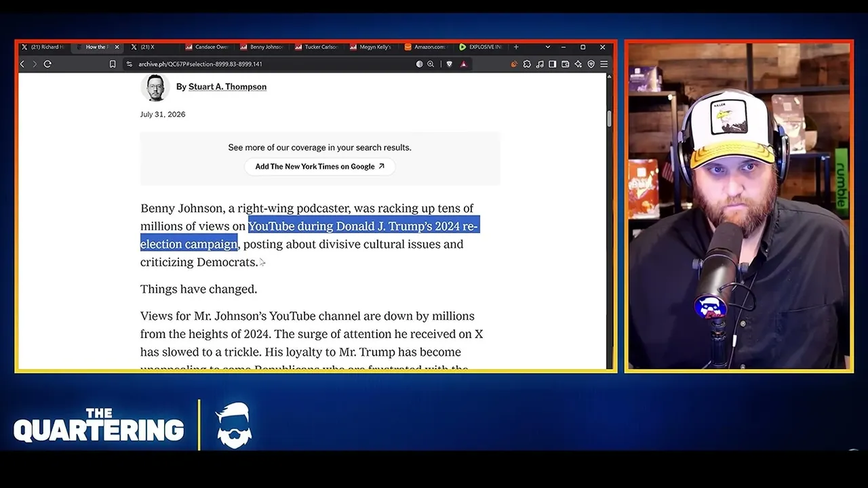Switch to the '(21) Richard' X tab

43,47
